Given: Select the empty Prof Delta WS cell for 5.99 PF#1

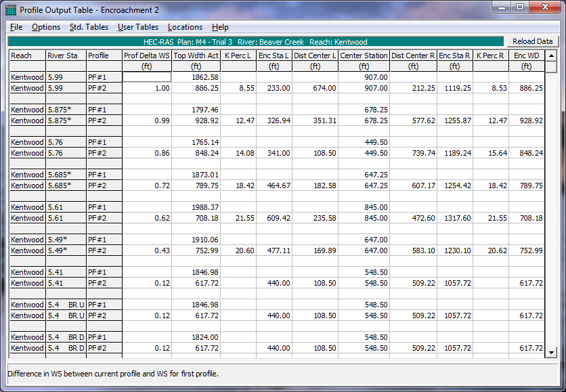Looking at the screenshot, I should point(146,77).
